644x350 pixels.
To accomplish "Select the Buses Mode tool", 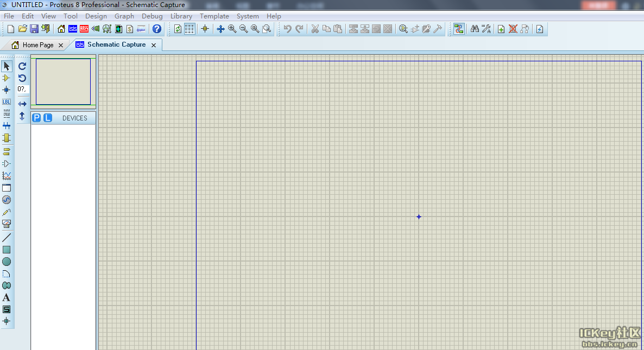I will (7, 125).
